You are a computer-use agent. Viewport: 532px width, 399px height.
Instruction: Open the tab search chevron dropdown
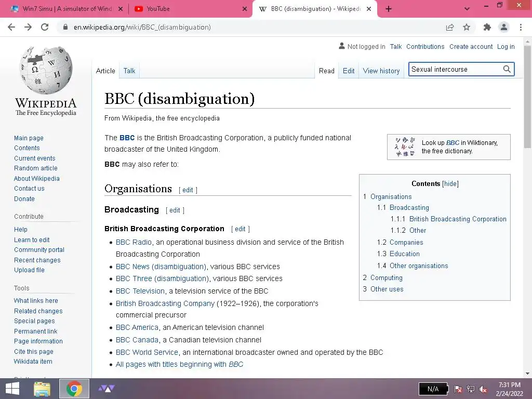(x=467, y=9)
